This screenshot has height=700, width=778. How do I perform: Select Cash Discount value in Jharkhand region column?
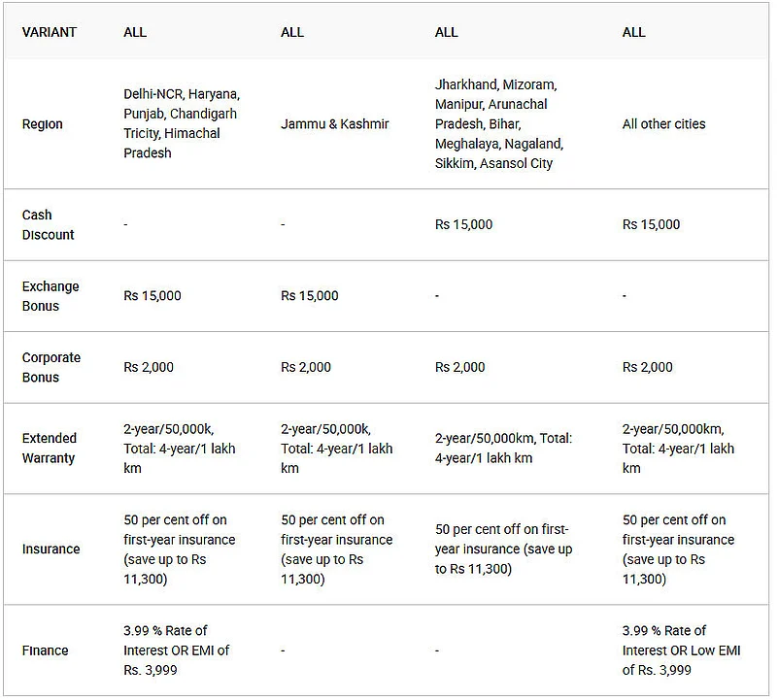coord(463,224)
